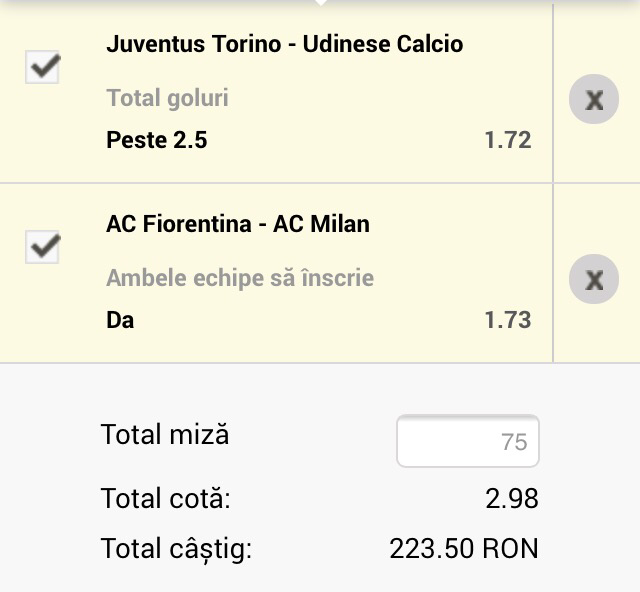
Task: Click the Ambele echipe să înscrie market label
Action: pyautogui.click(x=240, y=277)
